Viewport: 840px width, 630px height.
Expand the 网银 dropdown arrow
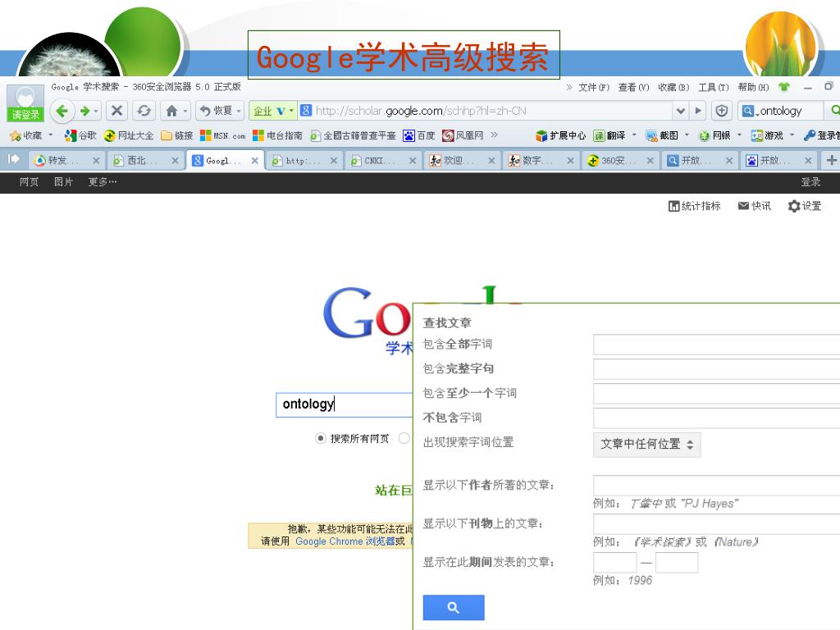(739, 135)
